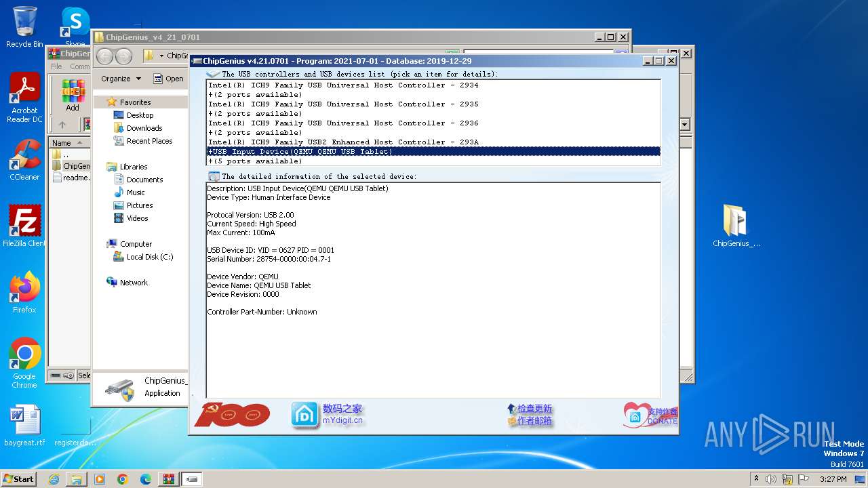Viewport: 868px width, 488px height.
Task: Select Desktop under Favorites
Action: pyautogui.click(x=134, y=115)
